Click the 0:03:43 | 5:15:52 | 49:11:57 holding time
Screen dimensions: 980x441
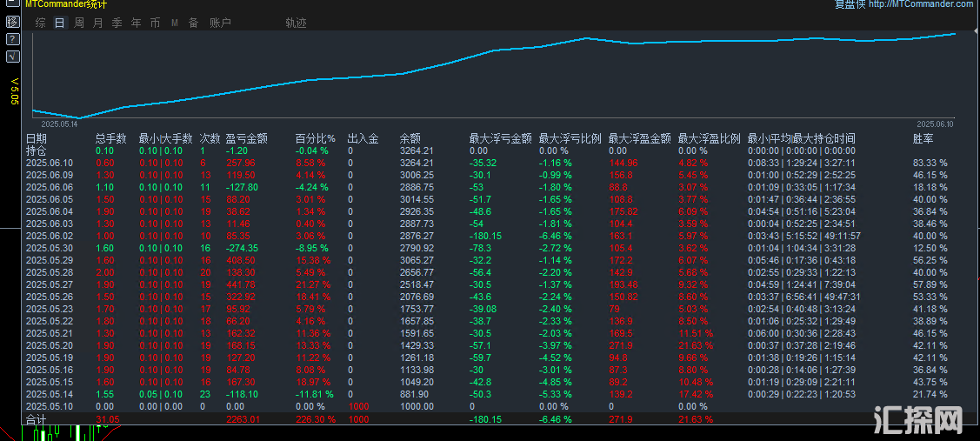pos(804,236)
